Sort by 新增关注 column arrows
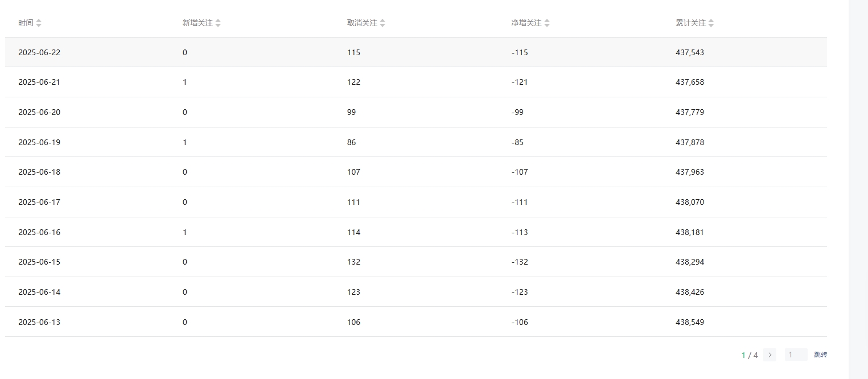The height and width of the screenshot is (379, 868). click(218, 23)
